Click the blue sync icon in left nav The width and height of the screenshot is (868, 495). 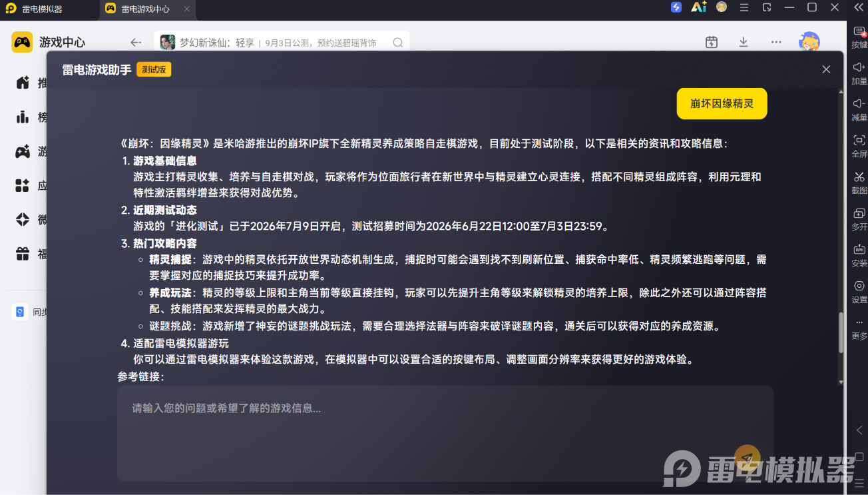point(20,311)
